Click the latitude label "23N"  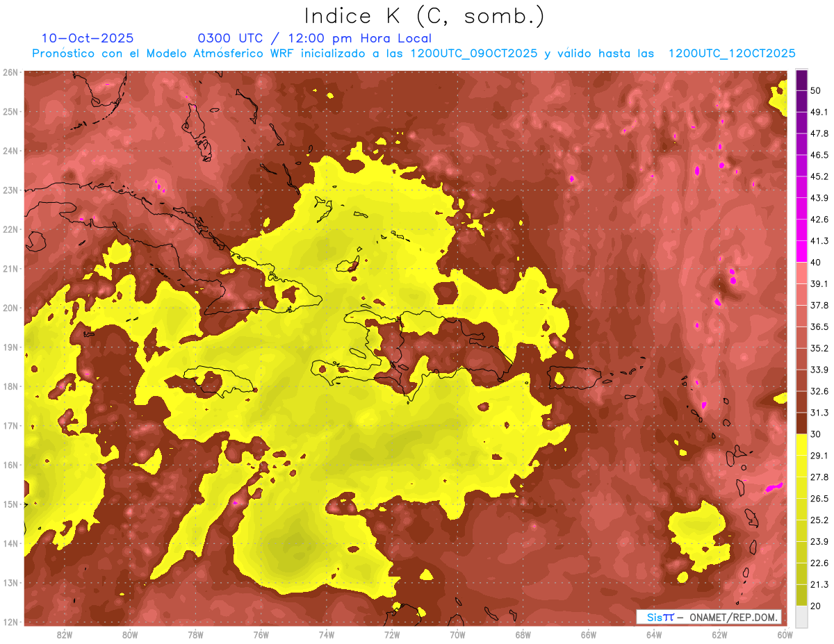click(x=10, y=190)
